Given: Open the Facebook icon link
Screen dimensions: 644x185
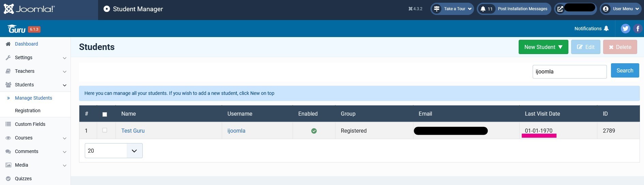Looking at the screenshot, I should 638,29.
